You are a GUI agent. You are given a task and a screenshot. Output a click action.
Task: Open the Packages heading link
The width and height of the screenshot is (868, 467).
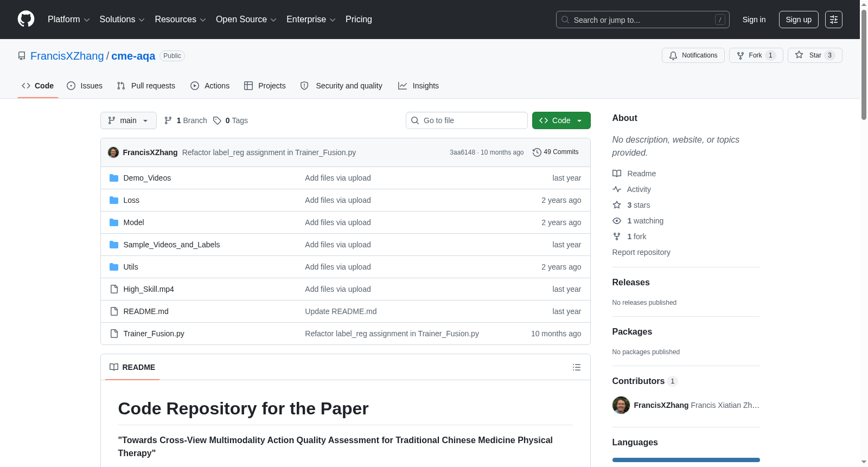(x=632, y=331)
